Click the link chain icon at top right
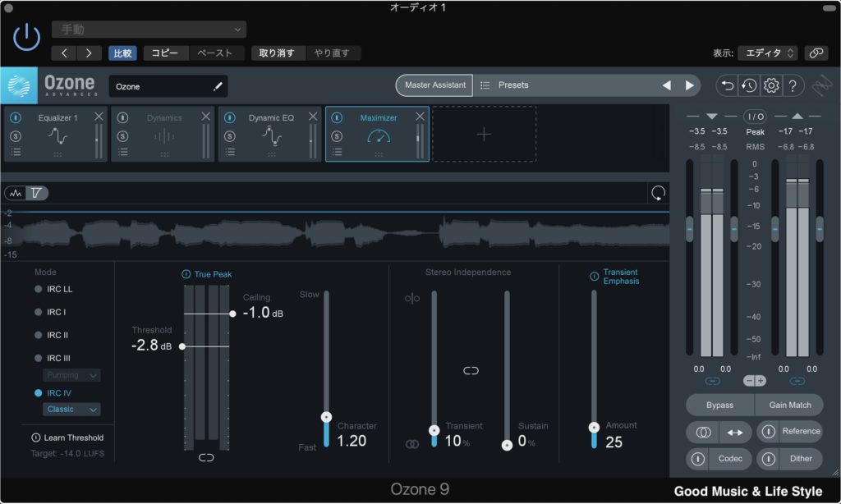Image resolution: width=841 pixels, height=504 pixels. (816, 53)
